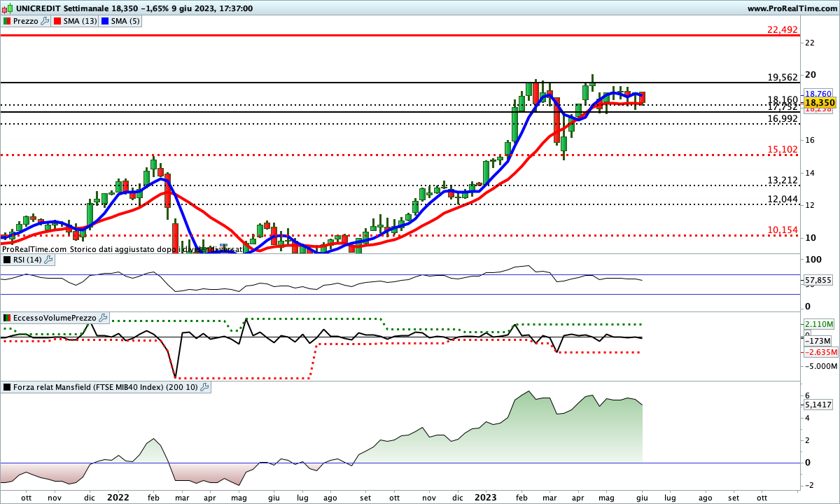Viewport: 840px width, 504px height.
Task: Click the bold price axis value 20
Action: tap(810, 76)
